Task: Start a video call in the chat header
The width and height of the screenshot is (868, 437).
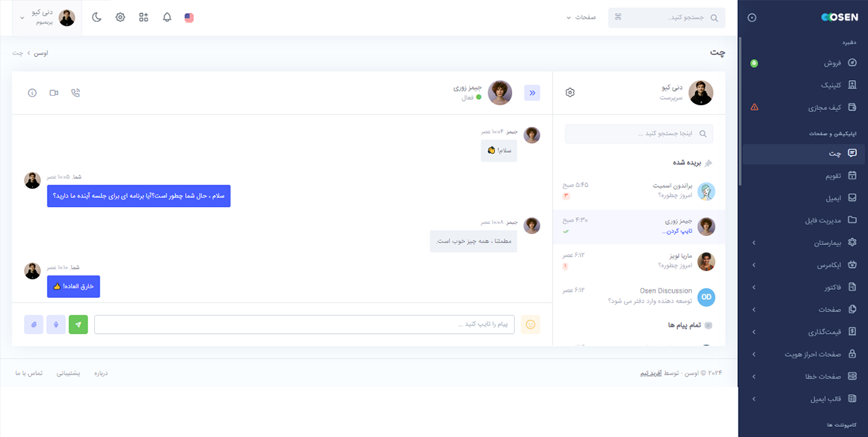Action: point(54,93)
